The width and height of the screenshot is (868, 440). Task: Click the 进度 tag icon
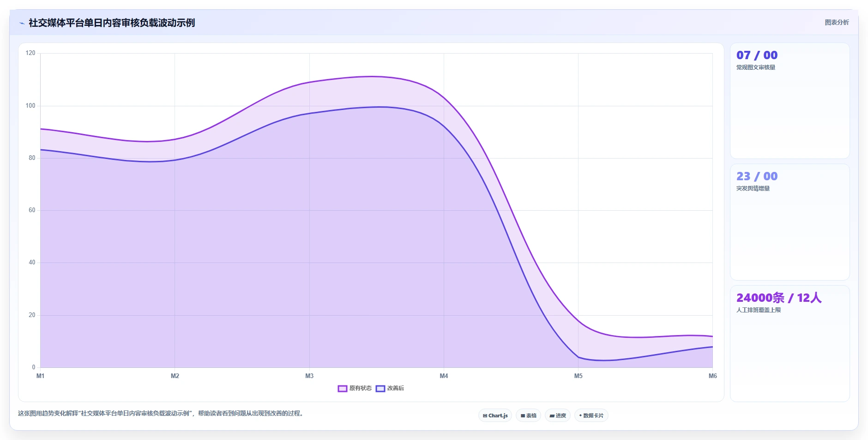pos(552,416)
